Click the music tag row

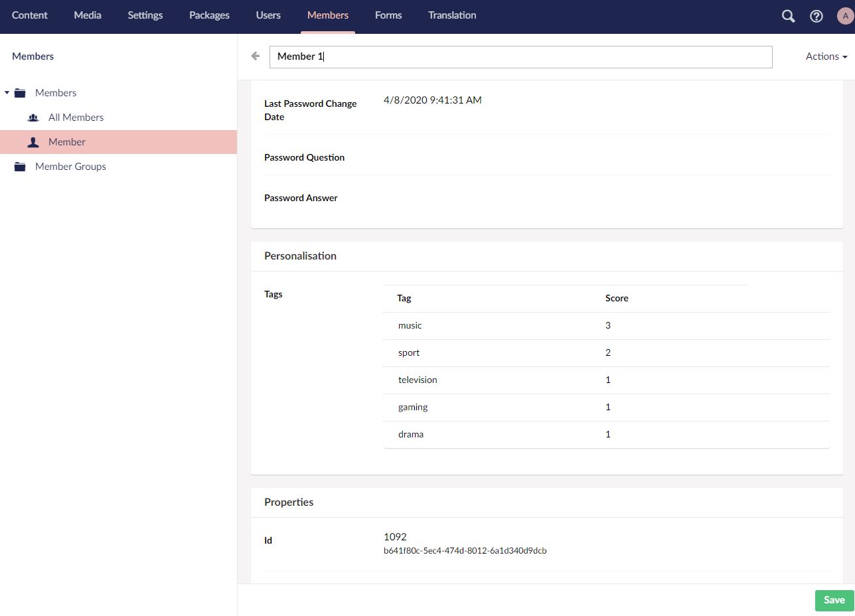tap(606, 325)
